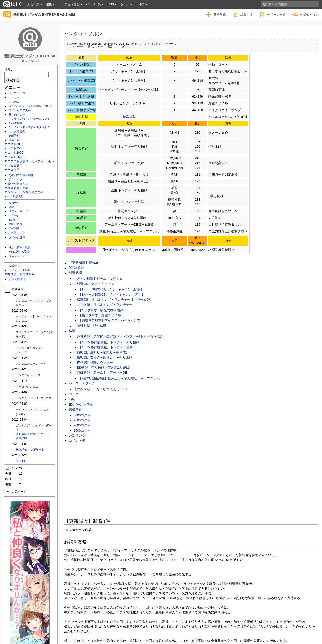Click the plus icon for 新規作成
The height and width of the screenshot is (644, 322).
208,15
